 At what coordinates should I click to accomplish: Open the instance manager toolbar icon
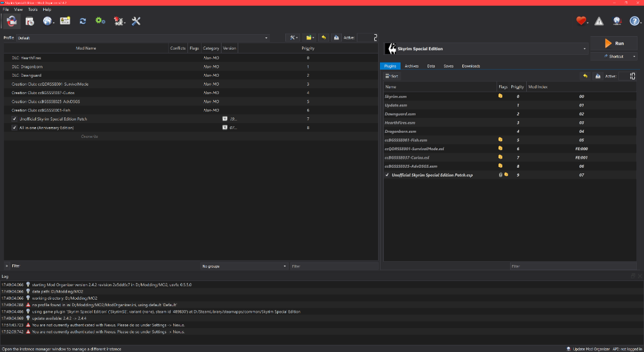[x=12, y=21]
